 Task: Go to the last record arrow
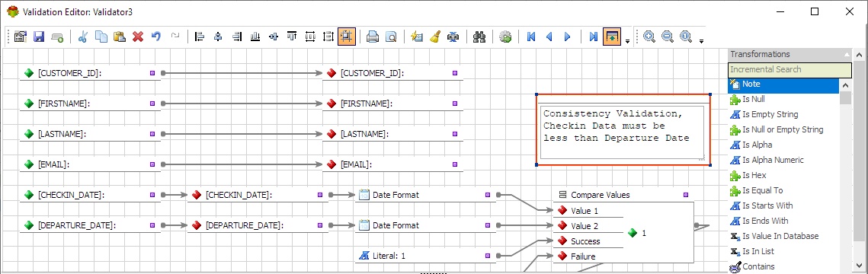pyautogui.click(x=594, y=37)
